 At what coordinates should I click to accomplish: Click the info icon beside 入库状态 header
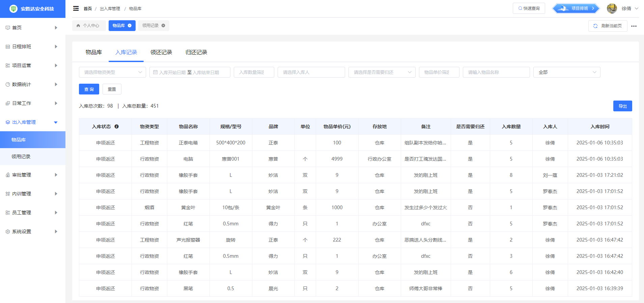pyautogui.click(x=117, y=127)
